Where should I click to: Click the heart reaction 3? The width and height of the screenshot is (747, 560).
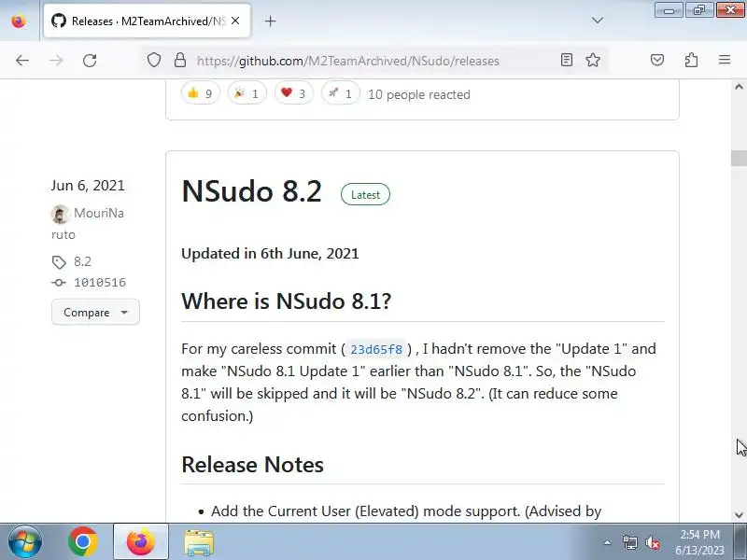(293, 93)
